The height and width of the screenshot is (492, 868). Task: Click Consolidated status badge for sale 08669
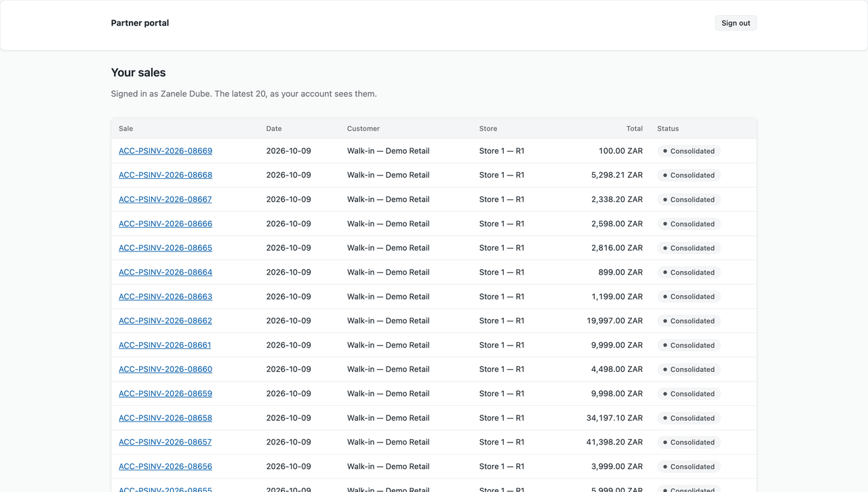click(688, 151)
